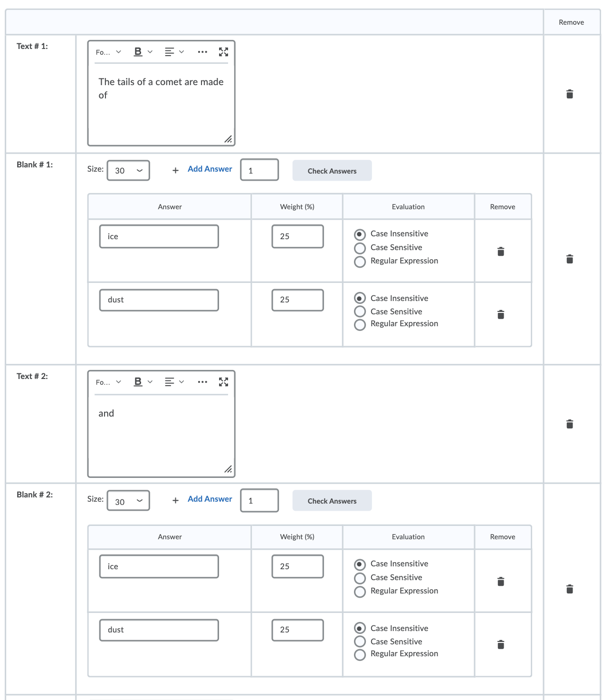Click the weight field for ice in Blank #1
The image size is (612, 700).
tap(297, 236)
